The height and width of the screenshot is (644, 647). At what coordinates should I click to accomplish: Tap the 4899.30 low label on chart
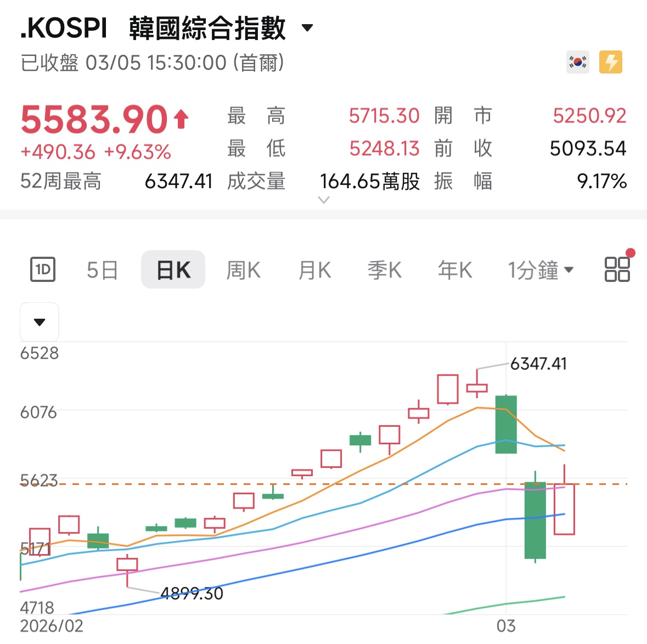pos(192,594)
